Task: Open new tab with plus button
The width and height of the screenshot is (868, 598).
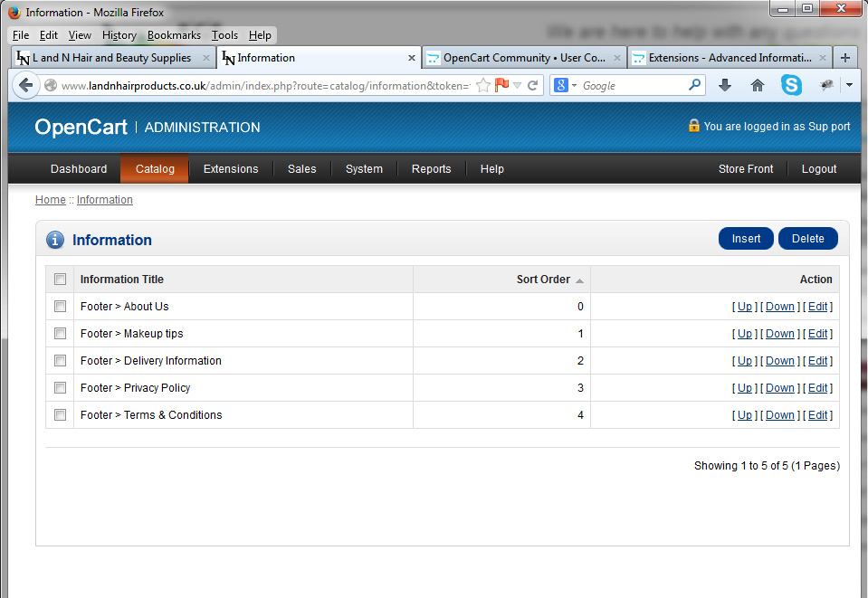Action: (x=845, y=58)
